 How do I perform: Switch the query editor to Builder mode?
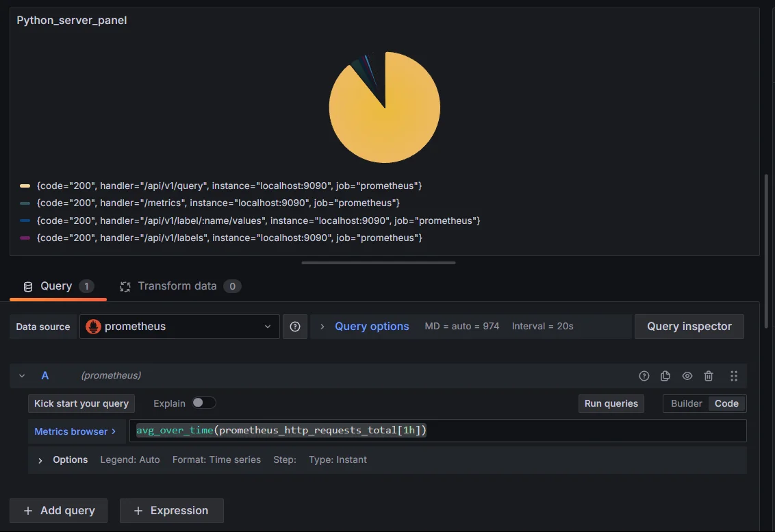(685, 403)
